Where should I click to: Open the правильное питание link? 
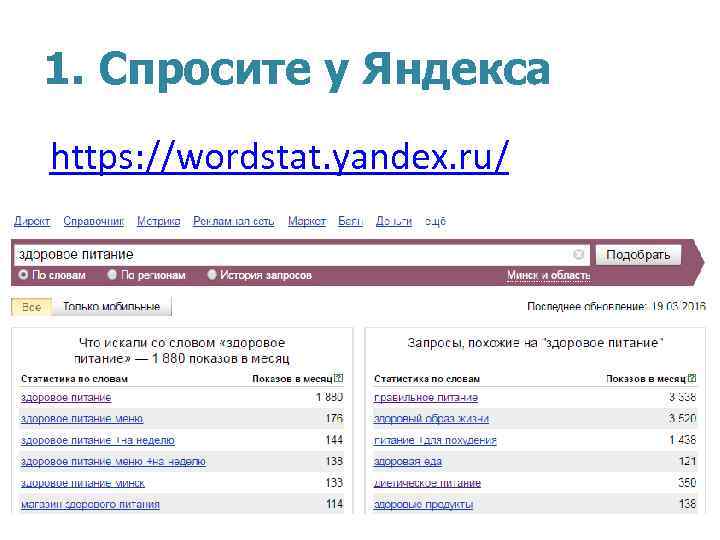pyautogui.click(x=426, y=397)
